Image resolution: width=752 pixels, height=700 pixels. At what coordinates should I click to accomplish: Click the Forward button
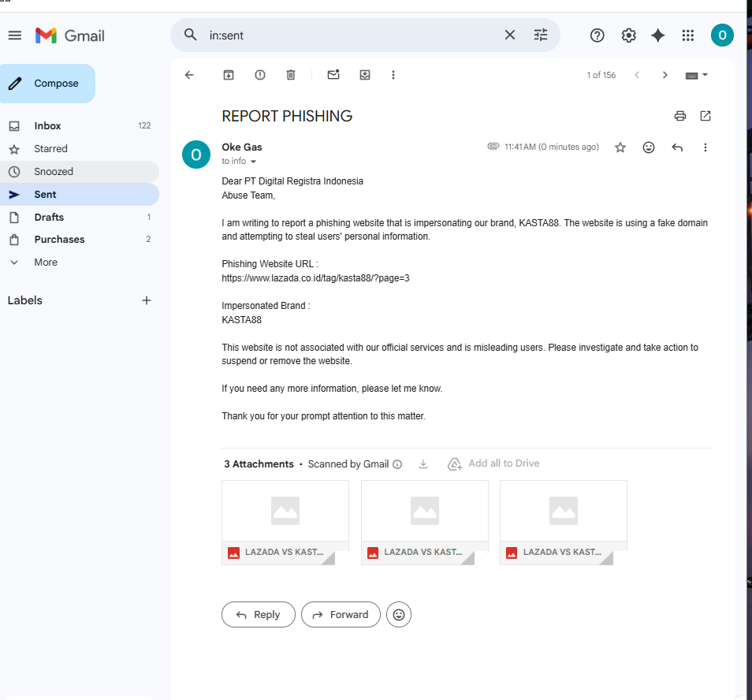pos(341,615)
